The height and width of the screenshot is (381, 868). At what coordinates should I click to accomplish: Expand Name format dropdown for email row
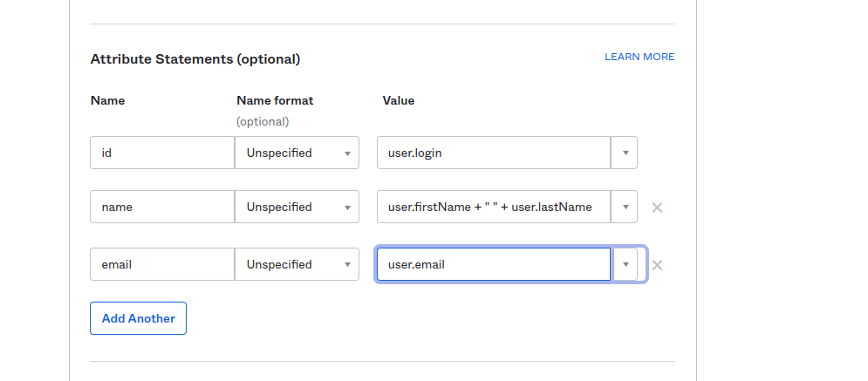pyautogui.click(x=297, y=265)
